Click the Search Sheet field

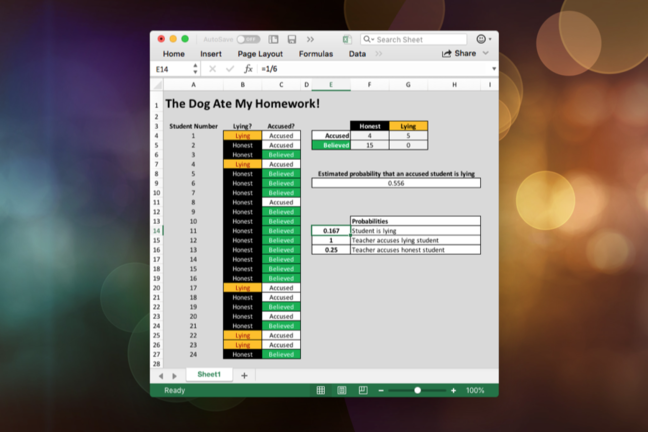pos(418,39)
